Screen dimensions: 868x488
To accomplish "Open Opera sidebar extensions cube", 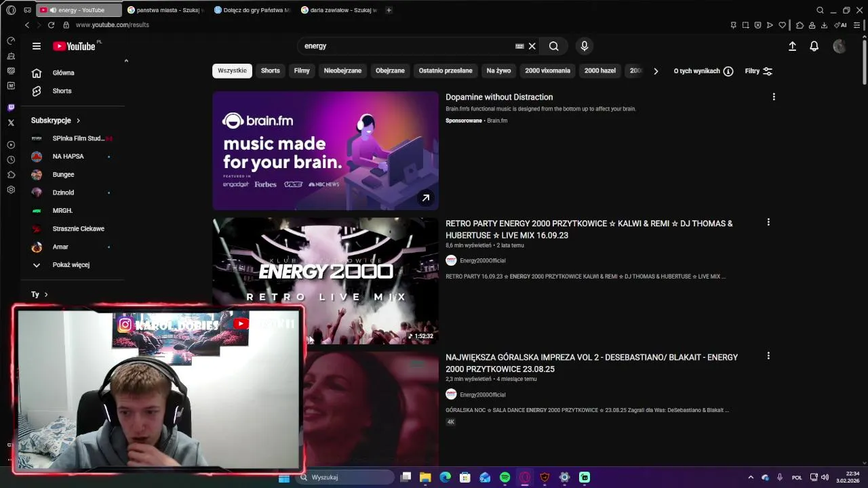I will click(x=11, y=175).
